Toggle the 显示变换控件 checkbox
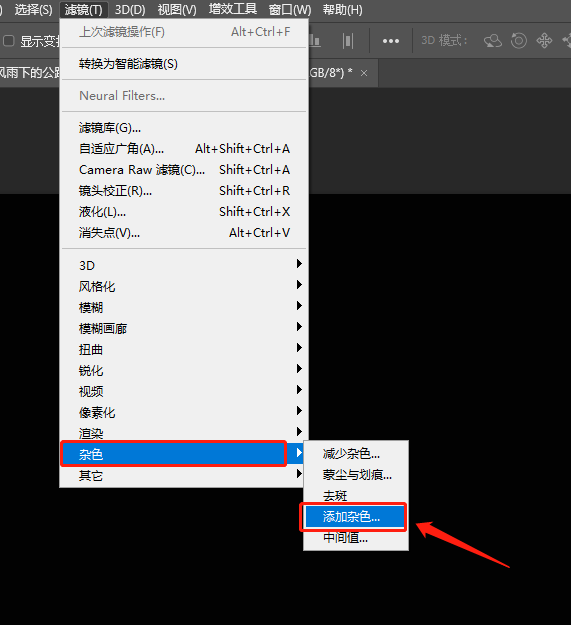The width and height of the screenshot is (571, 625). pos(9,41)
